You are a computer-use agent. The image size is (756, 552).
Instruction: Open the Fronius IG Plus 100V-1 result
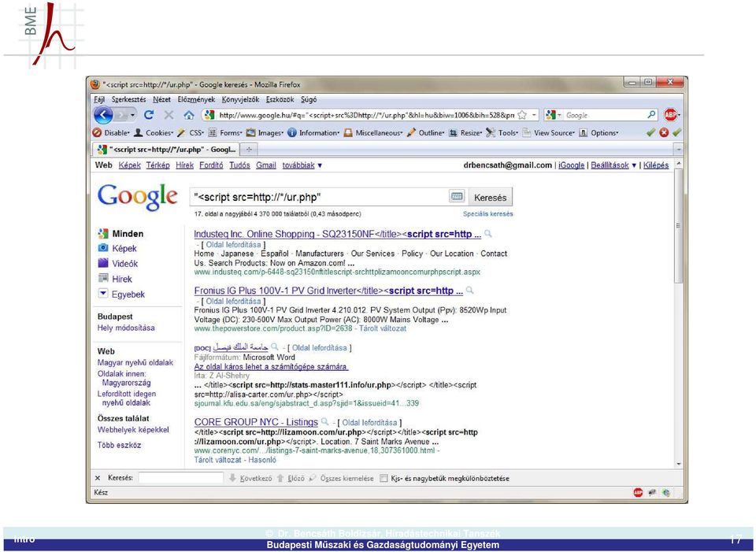pos(328,291)
